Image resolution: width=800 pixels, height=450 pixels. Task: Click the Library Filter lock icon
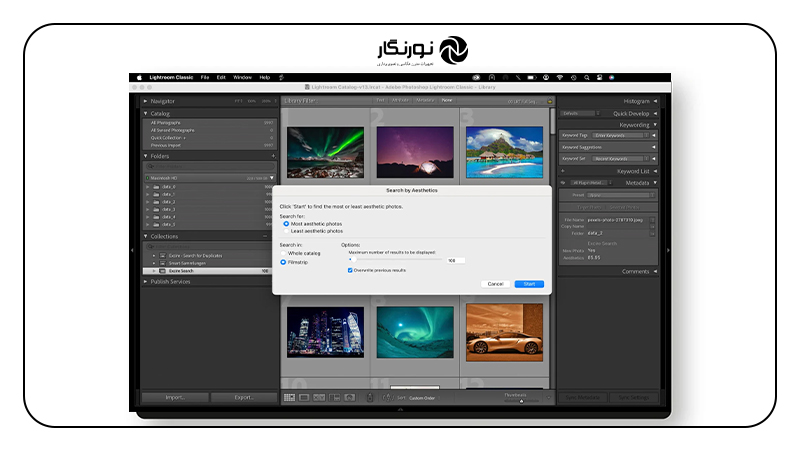(x=549, y=101)
